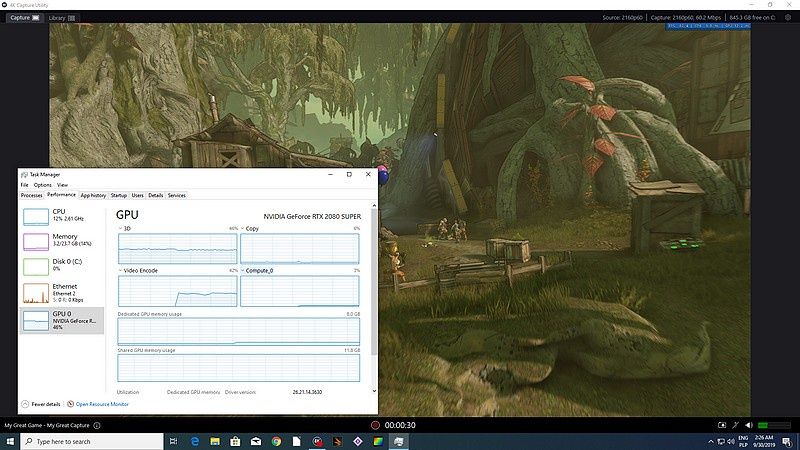Select Disk 0 (C:) in the sidebar

pyautogui.click(x=62, y=265)
